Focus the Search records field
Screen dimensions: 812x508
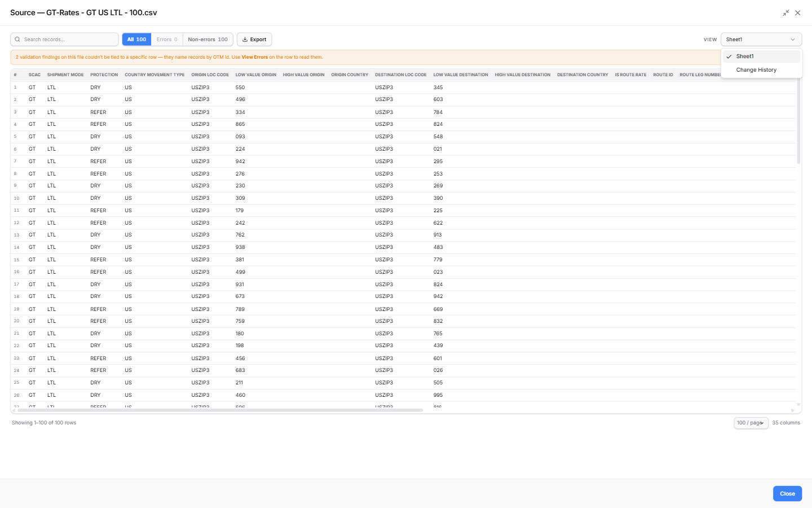pos(64,40)
